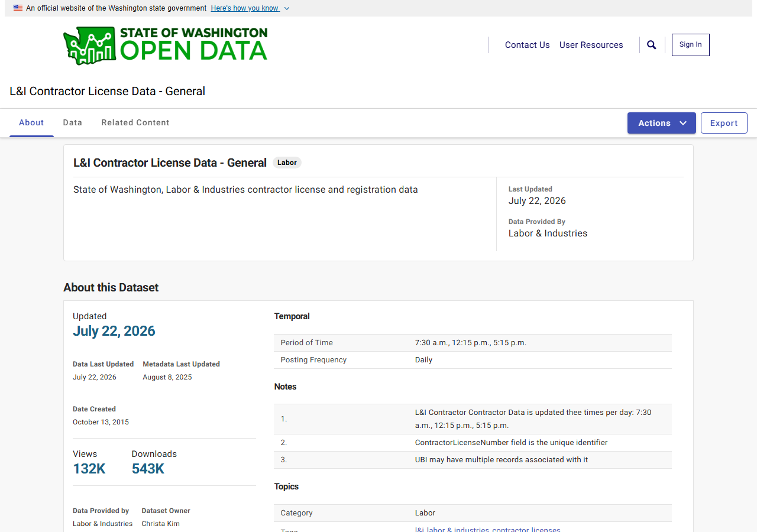Open the User Resources link
Viewport: 757px width, 532px height.
pos(591,45)
